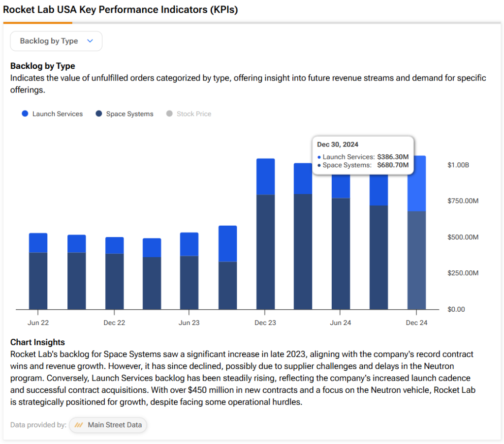Viewport: 504px width, 444px height.
Task: Select the Space Systems segment of the Jun 24 bar
Action: click(x=341, y=254)
